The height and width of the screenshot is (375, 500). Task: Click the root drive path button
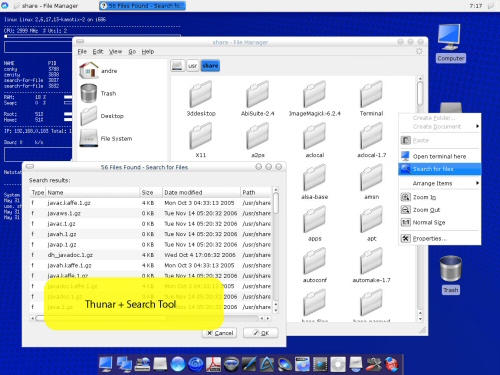(177, 66)
